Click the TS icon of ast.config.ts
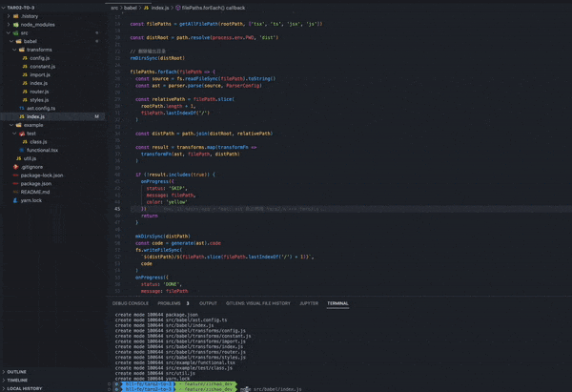 pyautogui.click(x=22, y=109)
